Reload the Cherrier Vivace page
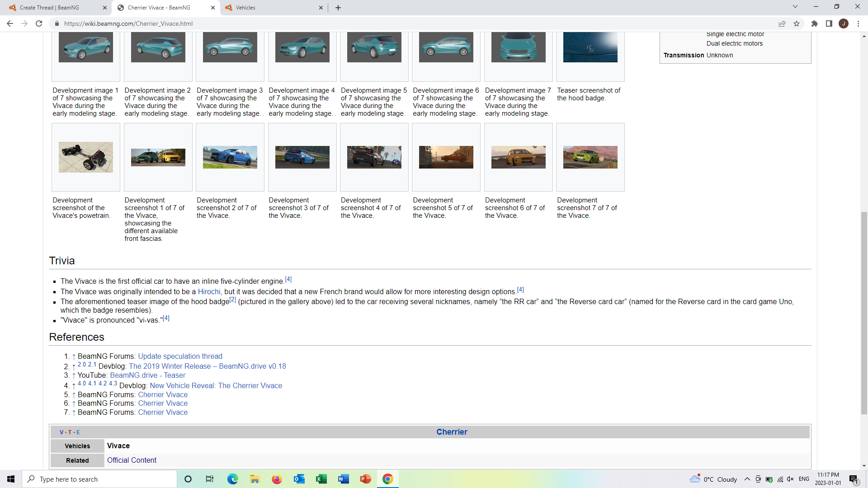 click(39, 23)
